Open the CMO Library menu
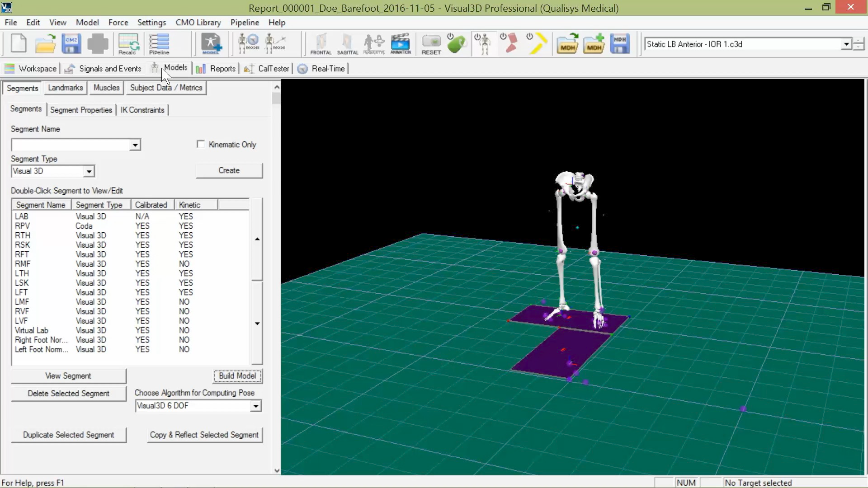868x488 pixels. coord(198,23)
